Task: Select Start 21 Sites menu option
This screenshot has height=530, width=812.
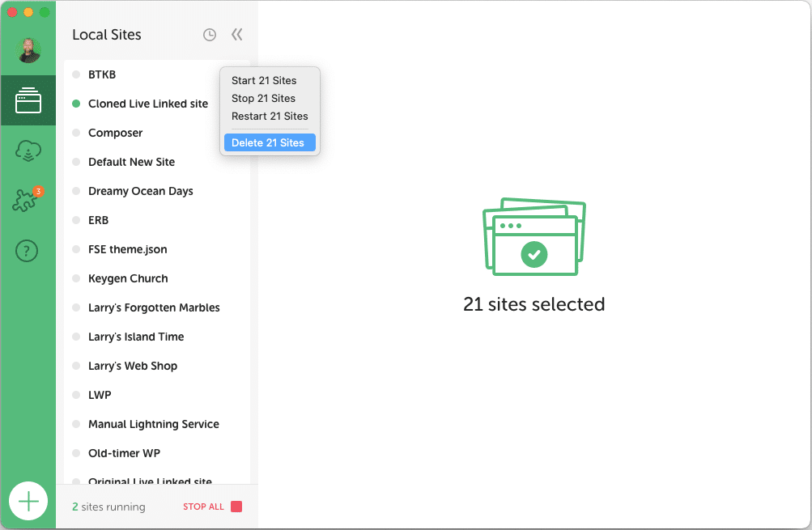Action: pyautogui.click(x=264, y=80)
